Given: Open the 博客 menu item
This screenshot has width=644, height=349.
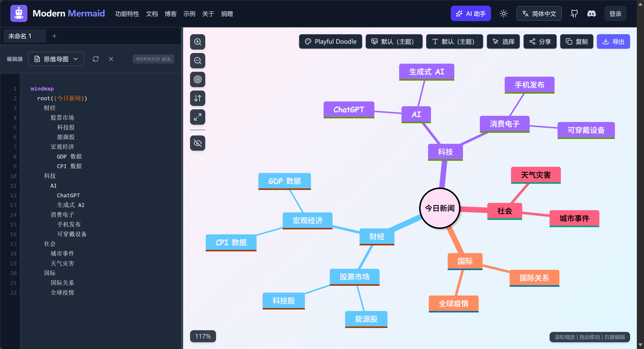Looking at the screenshot, I should click(x=170, y=14).
